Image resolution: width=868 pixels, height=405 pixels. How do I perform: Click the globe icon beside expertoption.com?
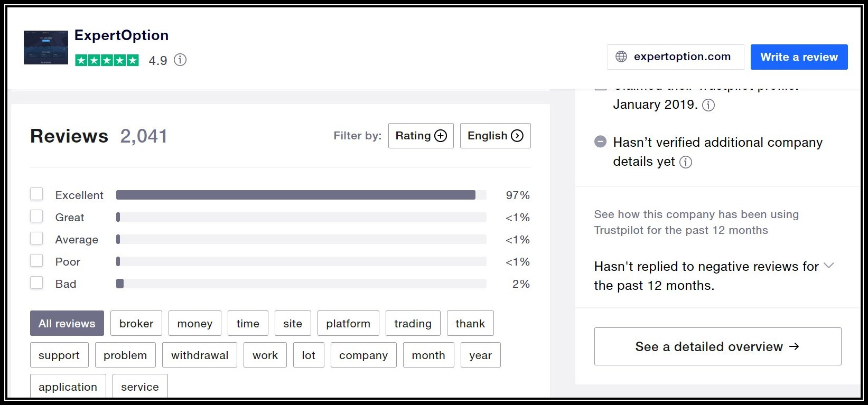pyautogui.click(x=622, y=56)
